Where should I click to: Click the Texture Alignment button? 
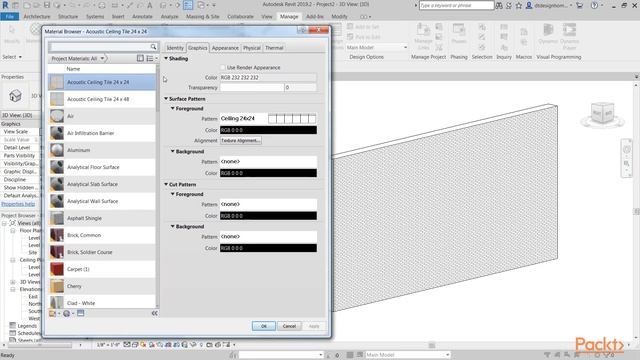click(241, 140)
